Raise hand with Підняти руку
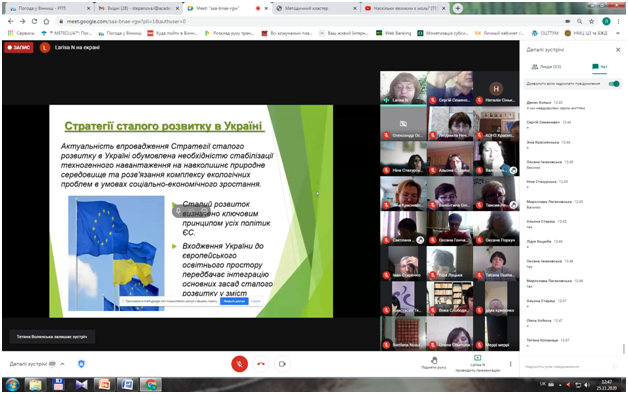The height and width of the screenshot is (394, 628). click(x=434, y=363)
